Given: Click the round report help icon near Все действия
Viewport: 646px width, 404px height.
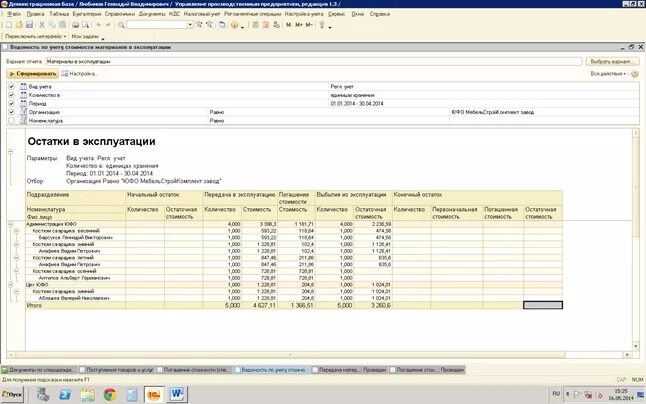Looking at the screenshot, I should coord(634,74).
